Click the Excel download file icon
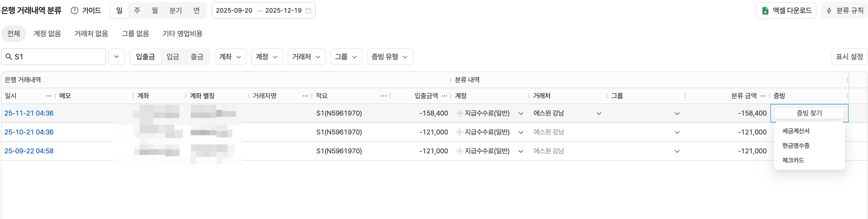 [x=765, y=11]
